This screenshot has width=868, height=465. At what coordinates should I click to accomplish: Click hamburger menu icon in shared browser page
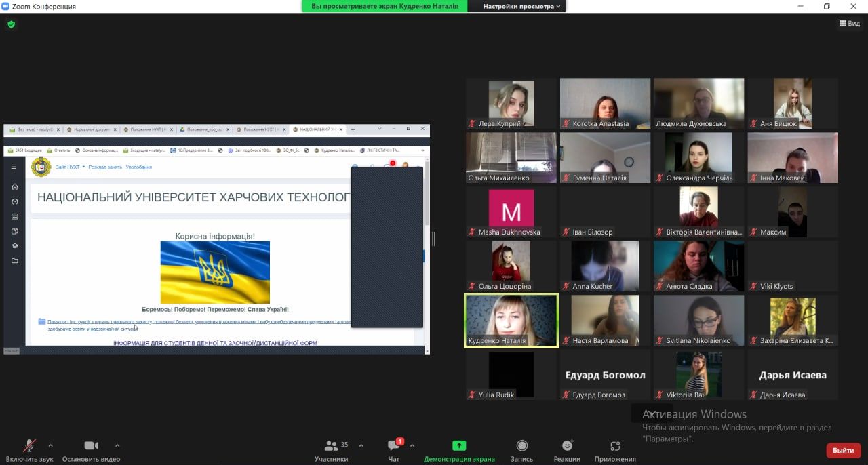(x=14, y=167)
